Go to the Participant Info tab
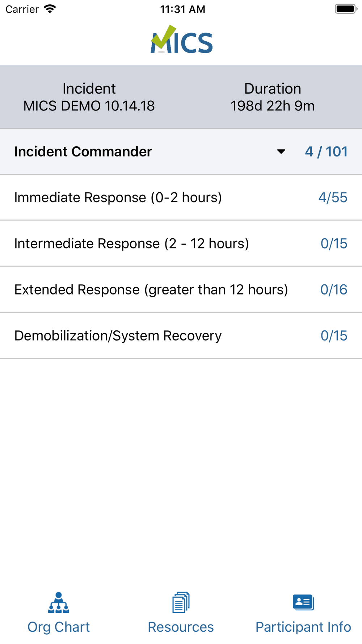Screen dimensions: 362x644 [303, 613]
